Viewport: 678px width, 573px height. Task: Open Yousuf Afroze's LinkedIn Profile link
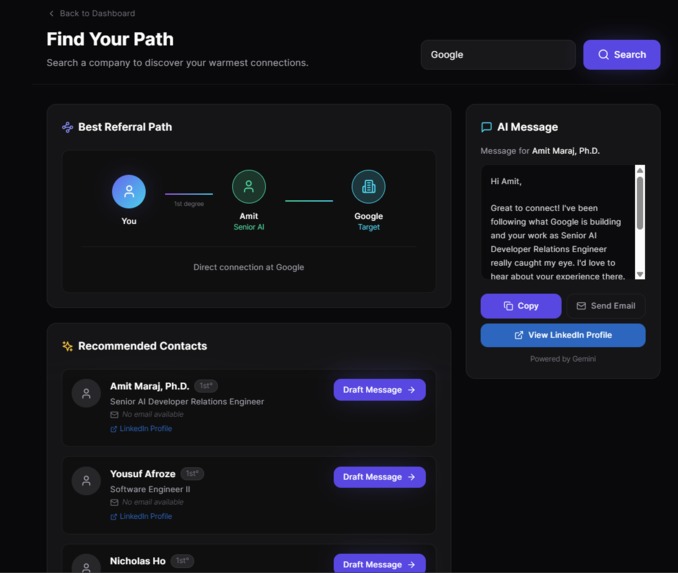point(141,516)
